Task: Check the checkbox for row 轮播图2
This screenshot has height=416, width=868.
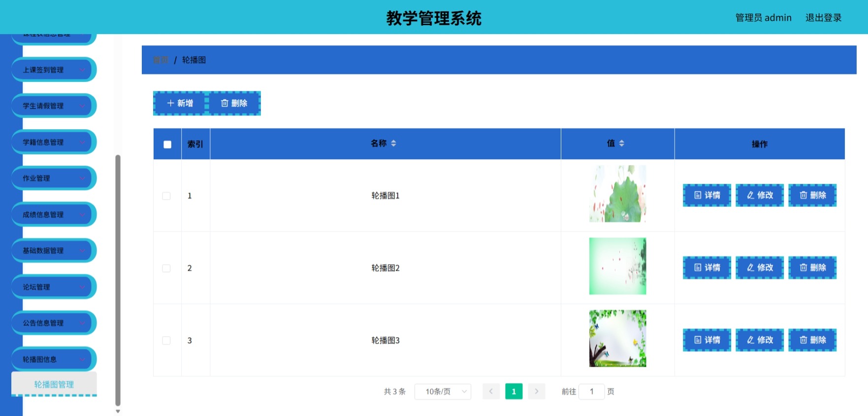Action: (x=166, y=268)
